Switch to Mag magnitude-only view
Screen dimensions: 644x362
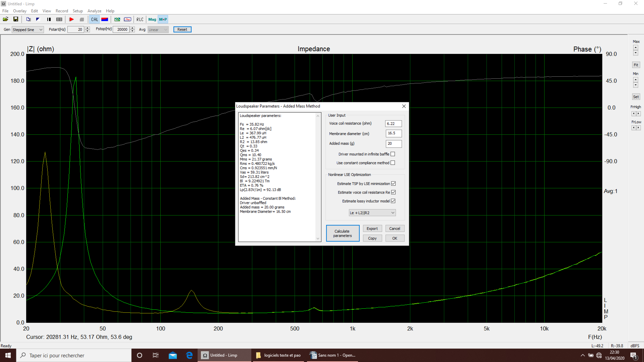[152, 19]
